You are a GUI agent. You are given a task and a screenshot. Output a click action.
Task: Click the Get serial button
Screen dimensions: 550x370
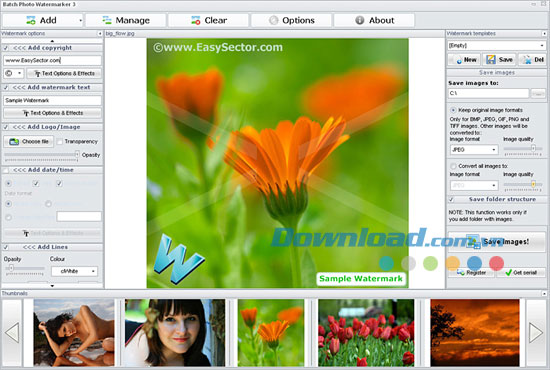coord(521,273)
